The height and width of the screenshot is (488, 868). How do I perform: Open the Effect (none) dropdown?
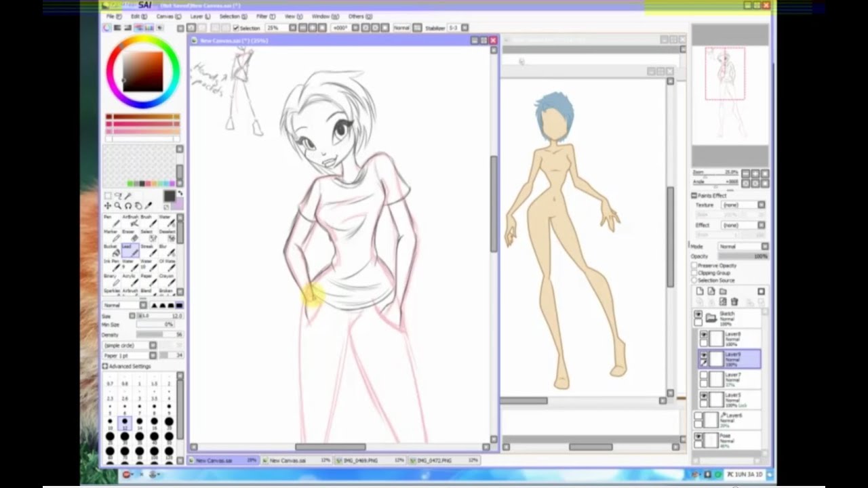coord(761,225)
